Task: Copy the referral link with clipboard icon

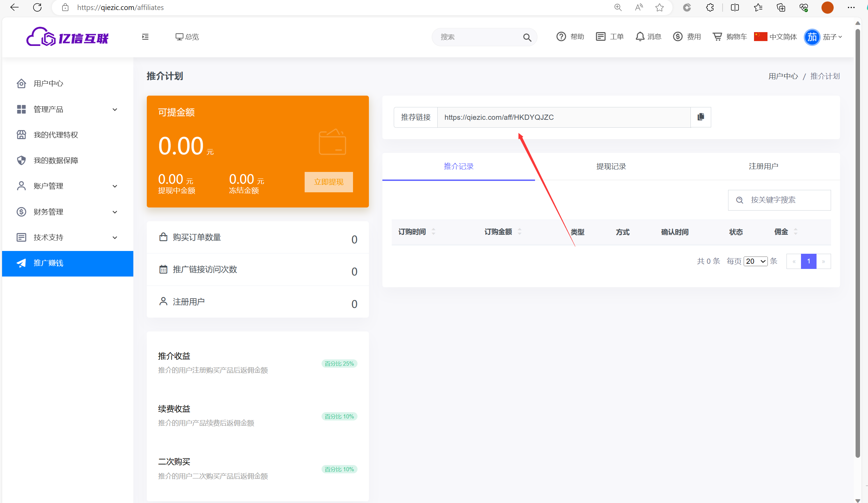Action: click(700, 117)
